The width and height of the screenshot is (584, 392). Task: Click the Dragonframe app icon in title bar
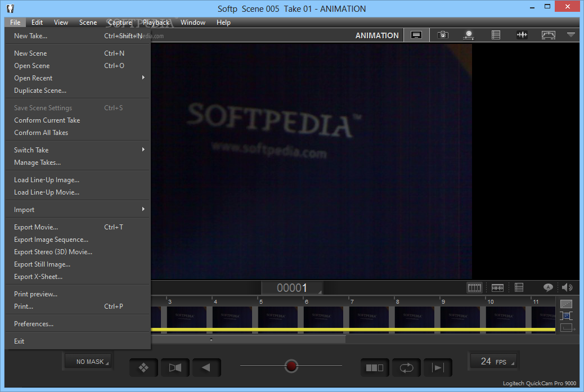point(11,8)
